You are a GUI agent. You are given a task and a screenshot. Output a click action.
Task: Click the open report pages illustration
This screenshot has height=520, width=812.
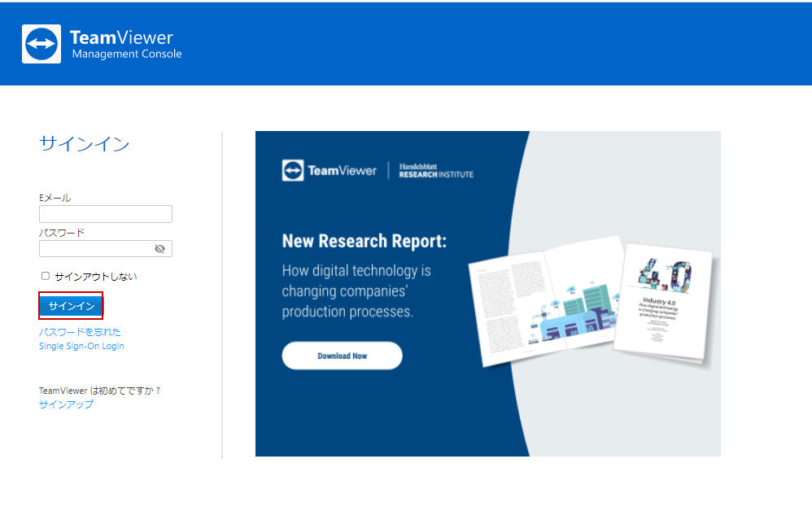[x=546, y=300]
